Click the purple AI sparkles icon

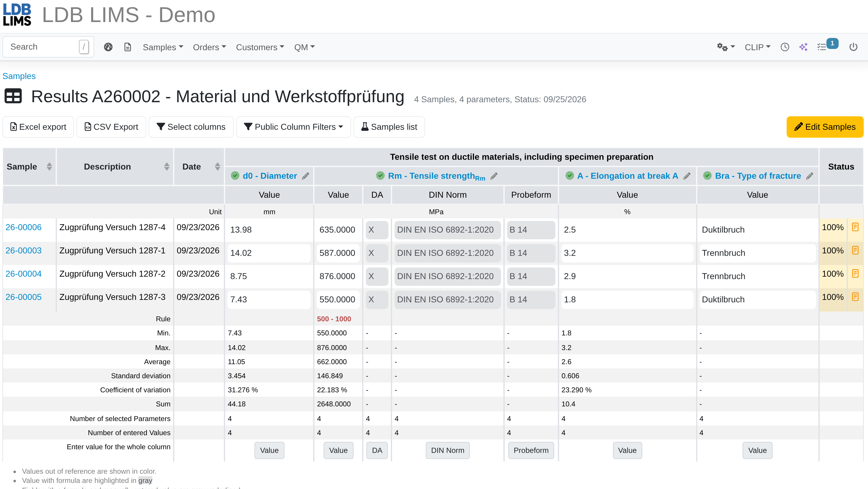tap(803, 47)
